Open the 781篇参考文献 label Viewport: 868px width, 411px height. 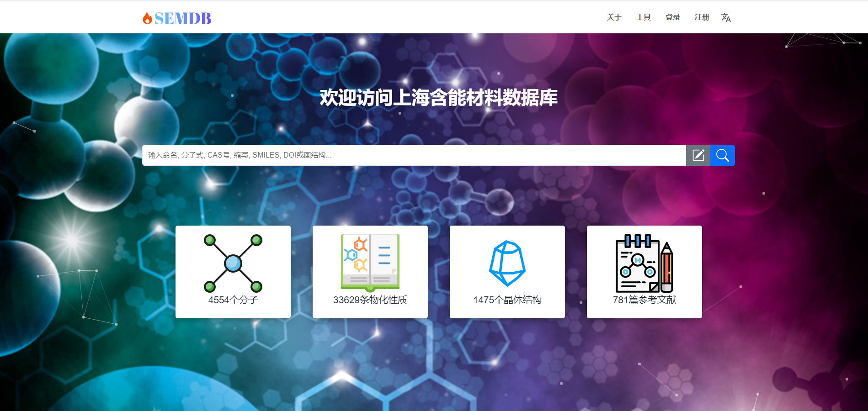tap(644, 300)
